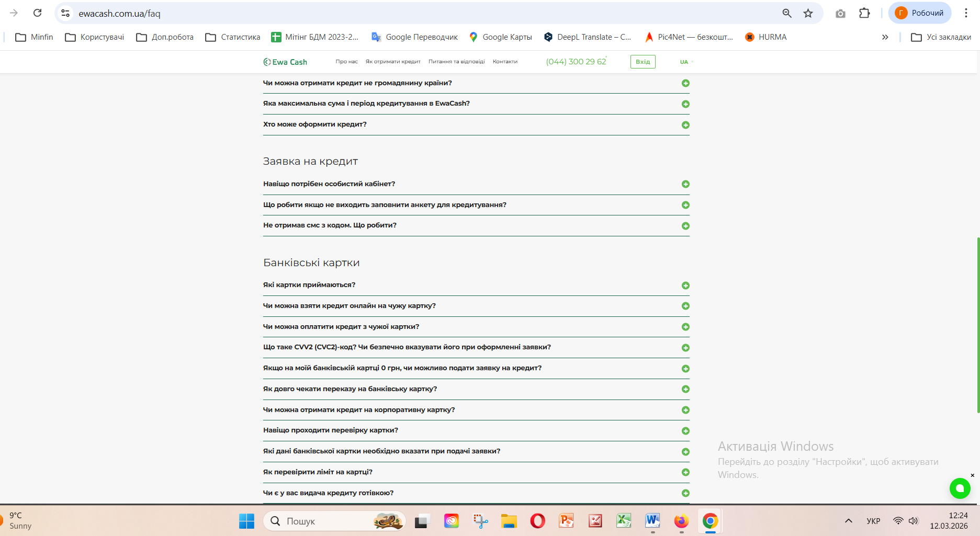
Task: Open the Minfin bookmark folder
Action: tap(35, 37)
